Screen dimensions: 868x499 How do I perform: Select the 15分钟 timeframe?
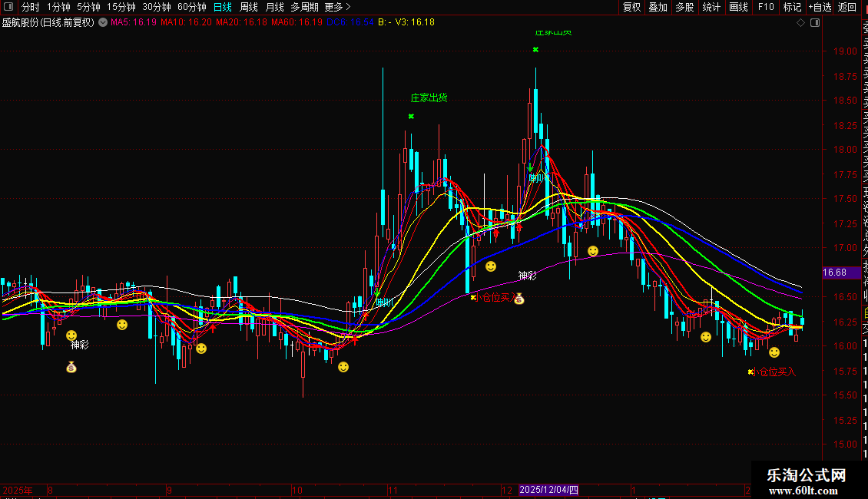[121, 7]
